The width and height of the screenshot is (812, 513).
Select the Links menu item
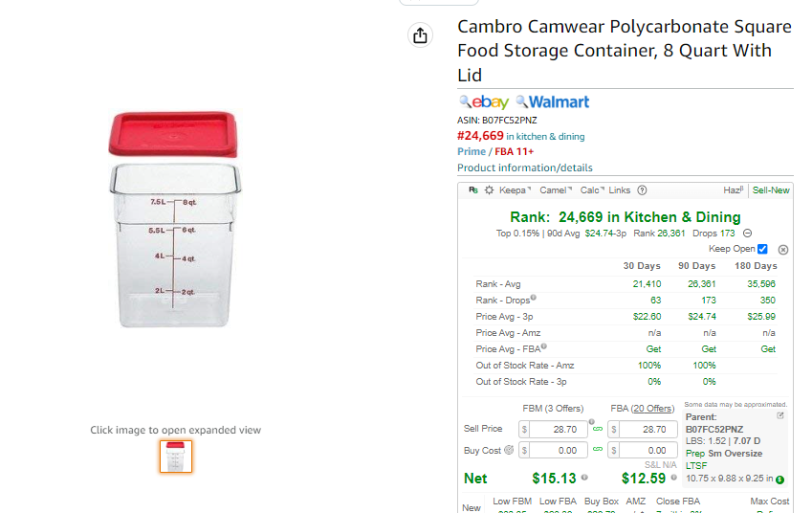(620, 190)
